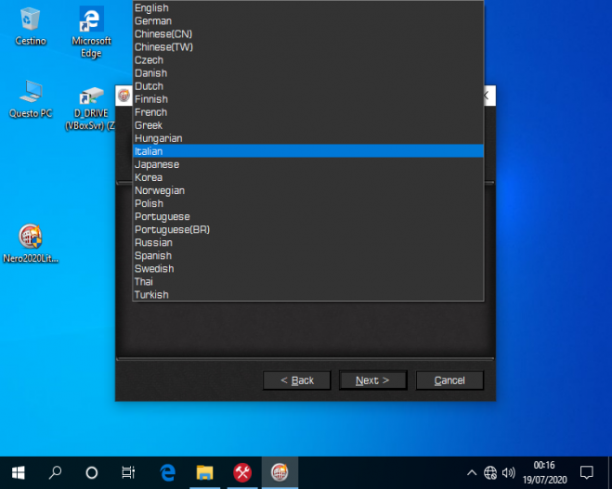Switch to Nero installer taskbar icon
This screenshot has width=612, height=489.
279,473
